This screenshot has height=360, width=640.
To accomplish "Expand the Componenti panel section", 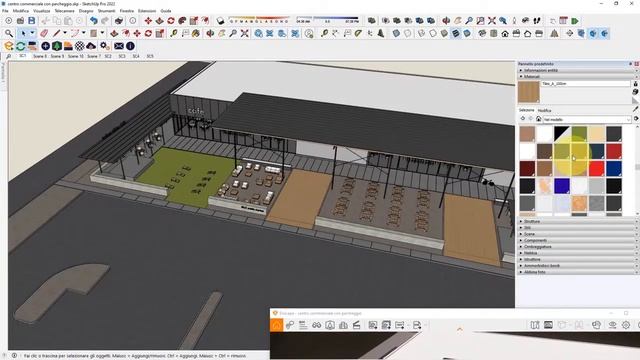I will point(577,240).
